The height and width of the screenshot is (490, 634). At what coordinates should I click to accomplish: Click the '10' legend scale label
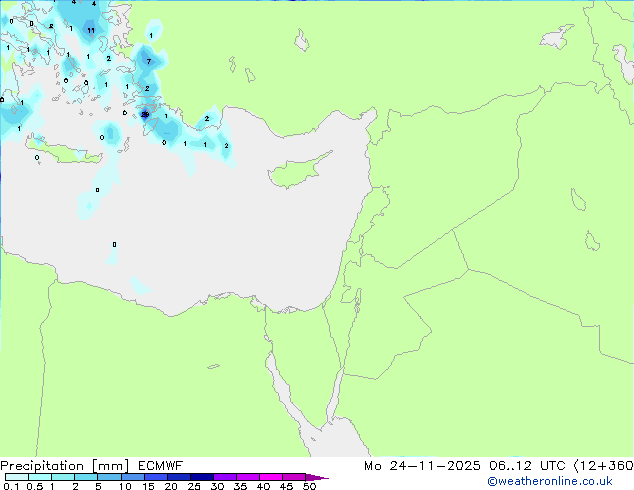click(125, 486)
